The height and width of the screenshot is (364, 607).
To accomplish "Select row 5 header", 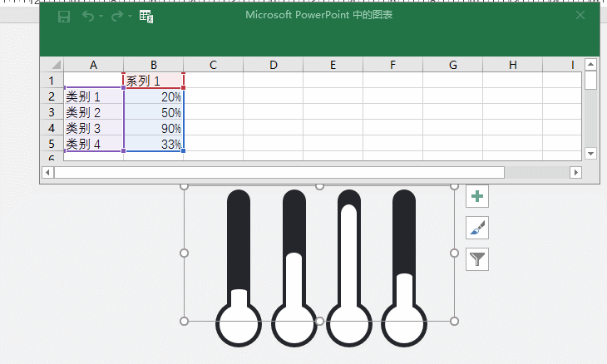I will (x=52, y=144).
